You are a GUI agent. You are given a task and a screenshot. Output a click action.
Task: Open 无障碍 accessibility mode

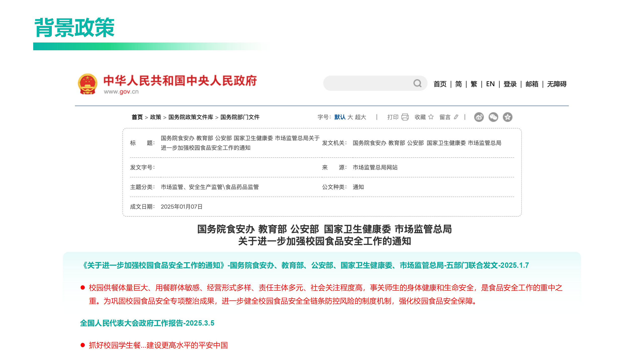[557, 84]
